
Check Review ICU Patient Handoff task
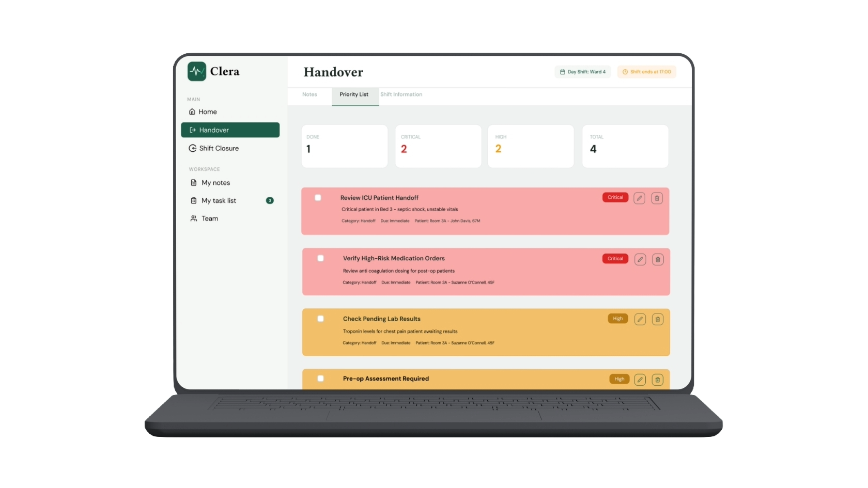(318, 198)
